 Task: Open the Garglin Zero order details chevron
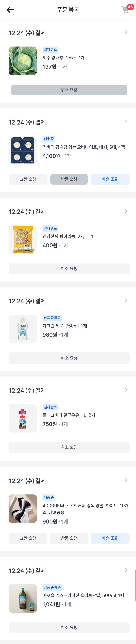pos(126,300)
